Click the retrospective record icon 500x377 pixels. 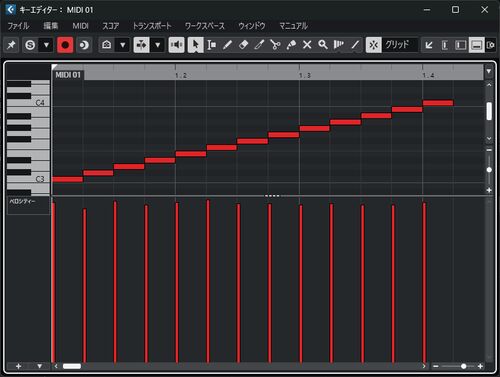click(x=84, y=45)
